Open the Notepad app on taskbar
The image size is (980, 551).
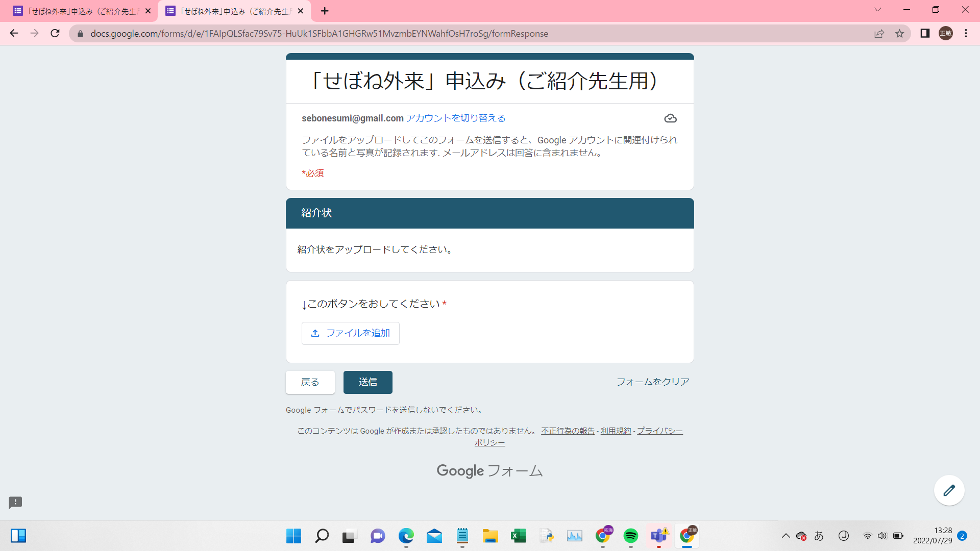click(462, 536)
